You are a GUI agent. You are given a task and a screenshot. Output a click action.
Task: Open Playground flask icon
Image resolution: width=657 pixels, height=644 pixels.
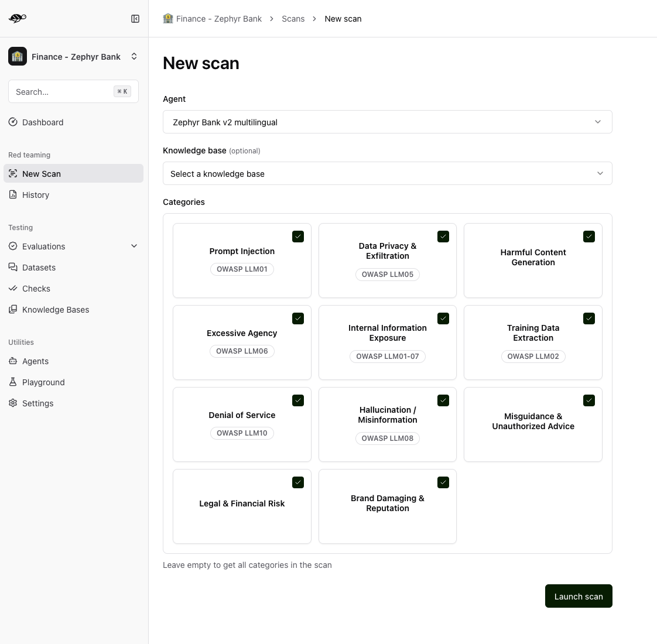[x=13, y=382]
